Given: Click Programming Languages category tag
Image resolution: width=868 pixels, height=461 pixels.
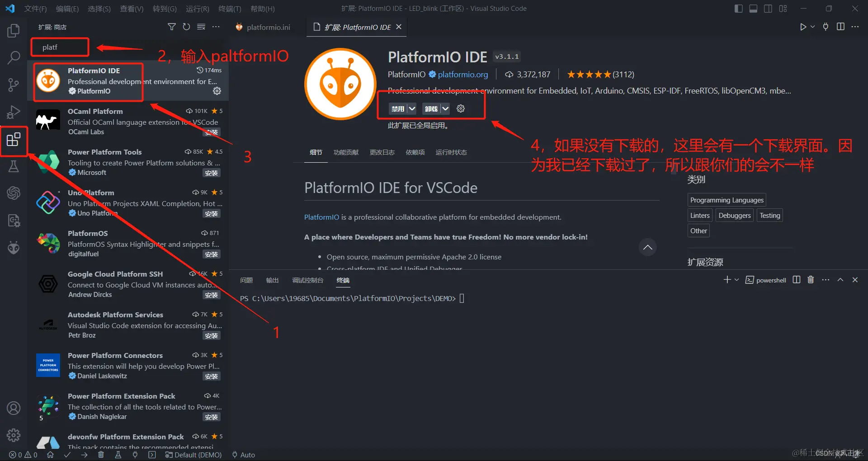Looking at the screenshot, I should pos(726,200).
